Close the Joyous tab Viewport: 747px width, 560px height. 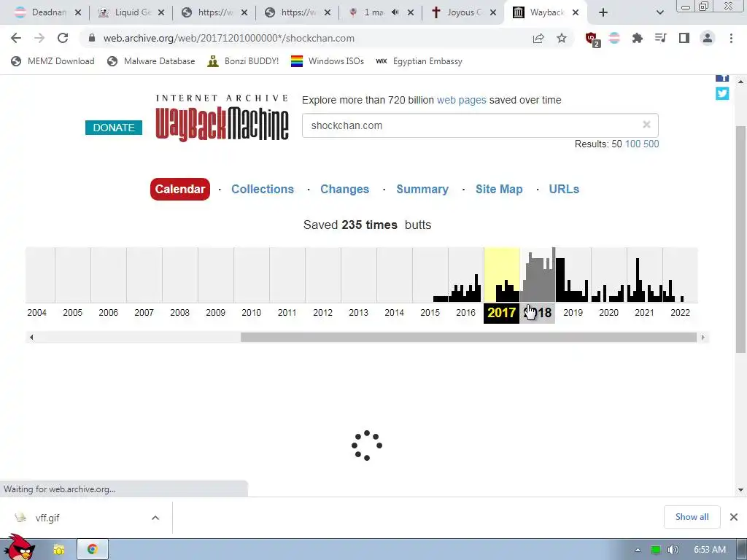tap(494, 12)
